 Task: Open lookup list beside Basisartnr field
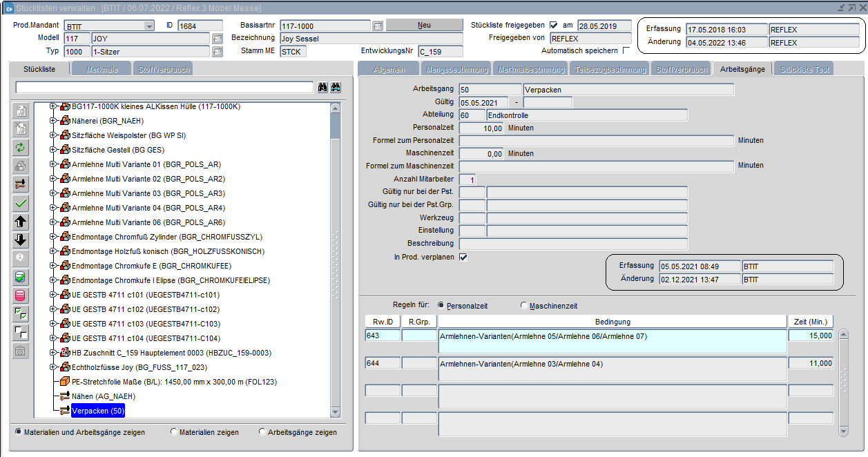(378, 26)
